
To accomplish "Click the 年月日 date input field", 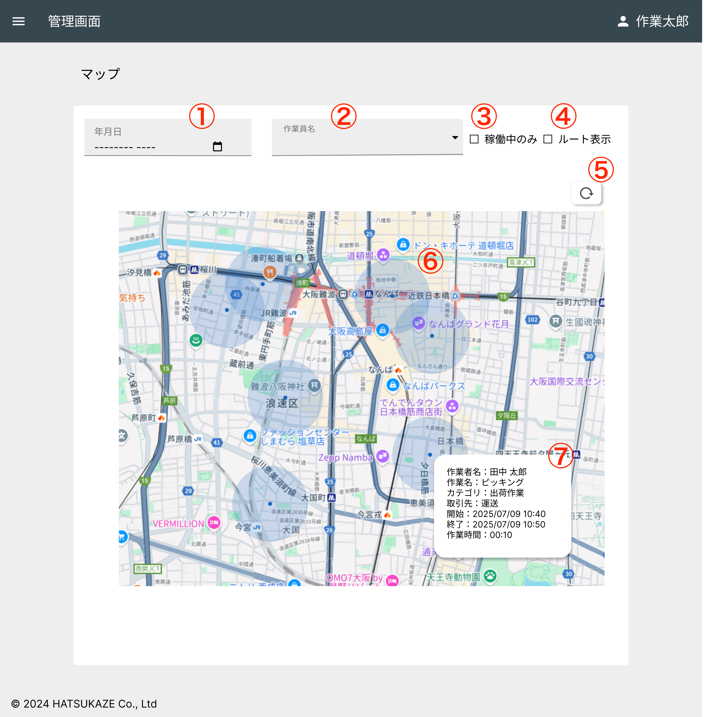I will point(168,137).
